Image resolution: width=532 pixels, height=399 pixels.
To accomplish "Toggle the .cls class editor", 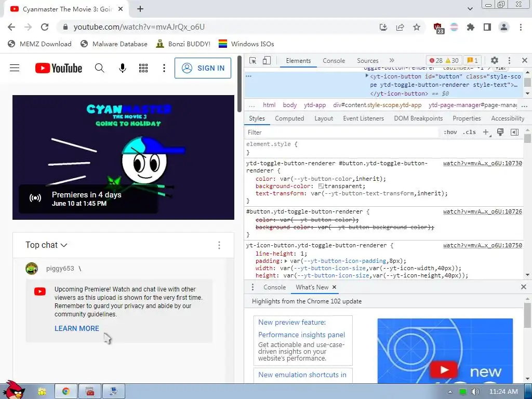I will point(469,132).
